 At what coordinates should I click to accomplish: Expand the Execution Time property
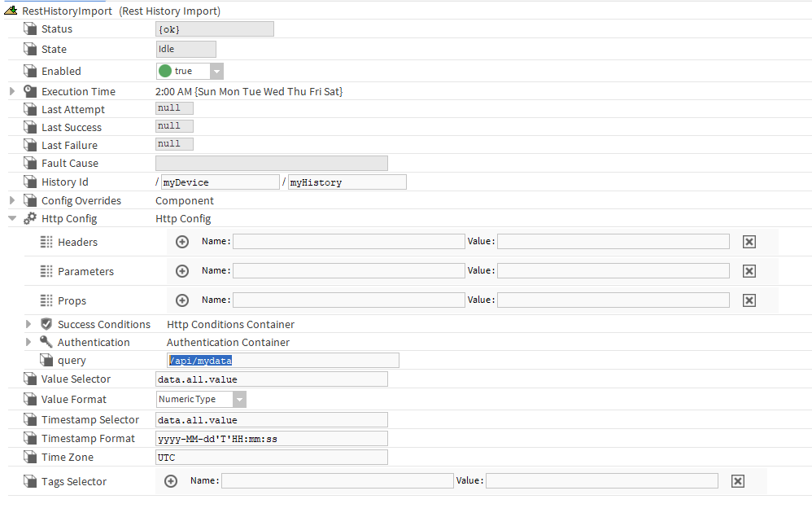[x=12, y=91]
